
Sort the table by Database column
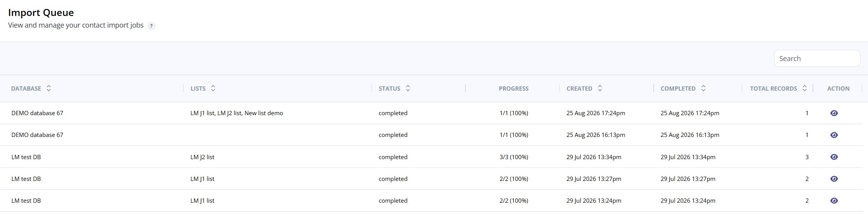[x=49, y=88]
